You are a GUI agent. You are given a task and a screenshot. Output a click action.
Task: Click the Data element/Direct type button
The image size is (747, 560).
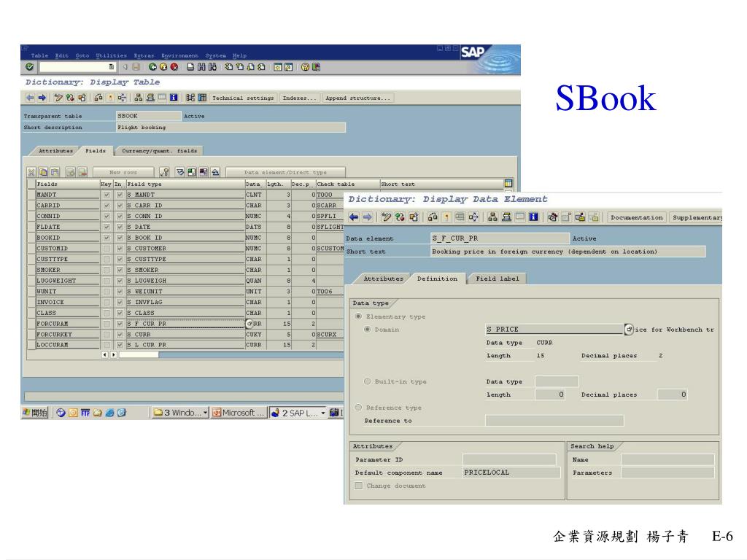[285, 172]
